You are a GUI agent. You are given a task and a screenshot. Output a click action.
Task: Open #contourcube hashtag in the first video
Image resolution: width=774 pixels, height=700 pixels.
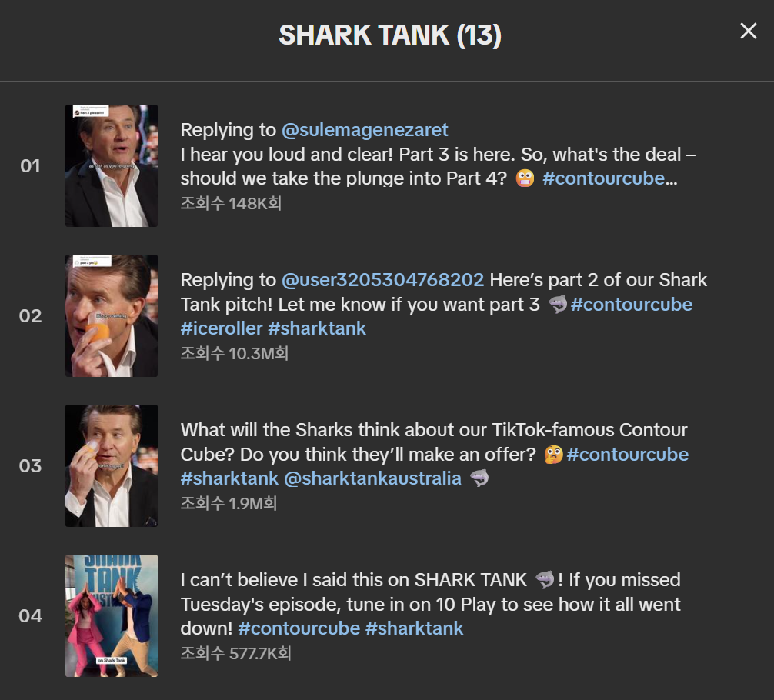[603, 179]
